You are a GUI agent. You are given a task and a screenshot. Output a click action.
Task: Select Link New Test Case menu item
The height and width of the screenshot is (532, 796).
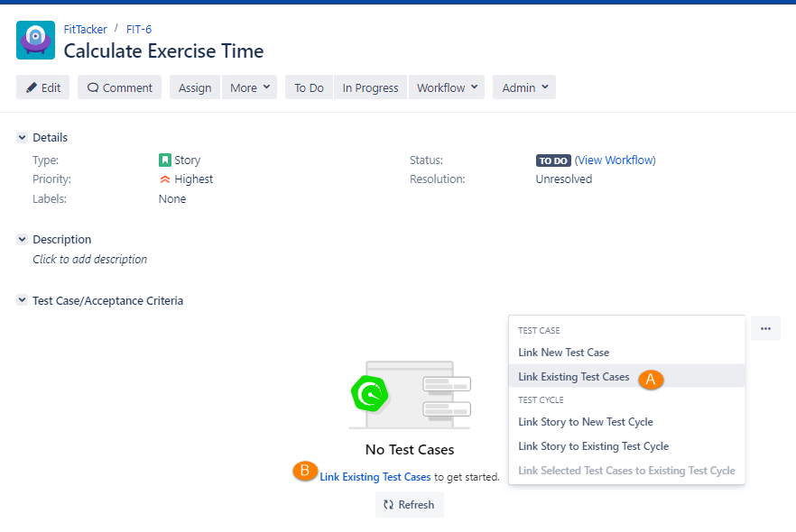[x=563, y=353]
